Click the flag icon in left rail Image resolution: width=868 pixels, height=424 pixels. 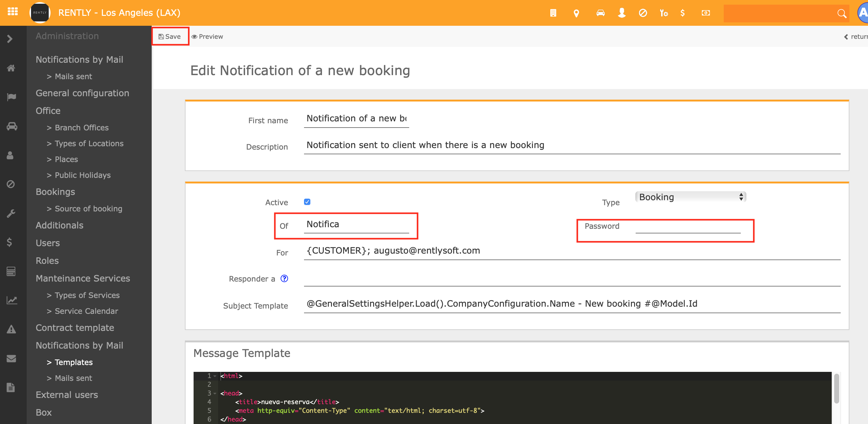tap(11, 97)
